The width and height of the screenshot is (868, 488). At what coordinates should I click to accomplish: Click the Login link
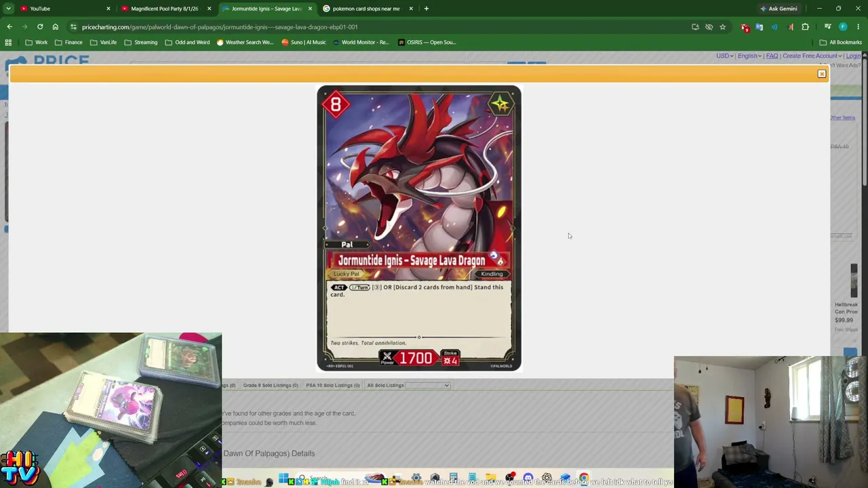click(x=853, y=56)
